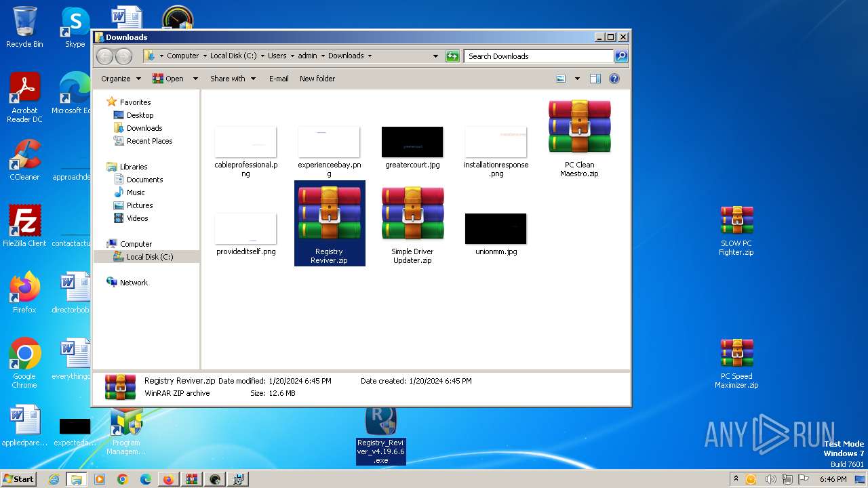Screen dimensions: 868x488
Task: Open the Start menu
Action: [19, 479]
